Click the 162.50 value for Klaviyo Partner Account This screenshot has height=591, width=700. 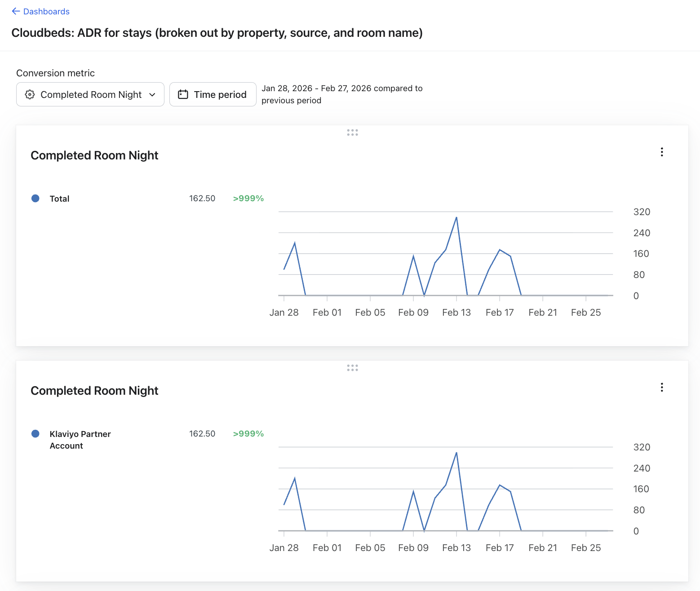202,434
